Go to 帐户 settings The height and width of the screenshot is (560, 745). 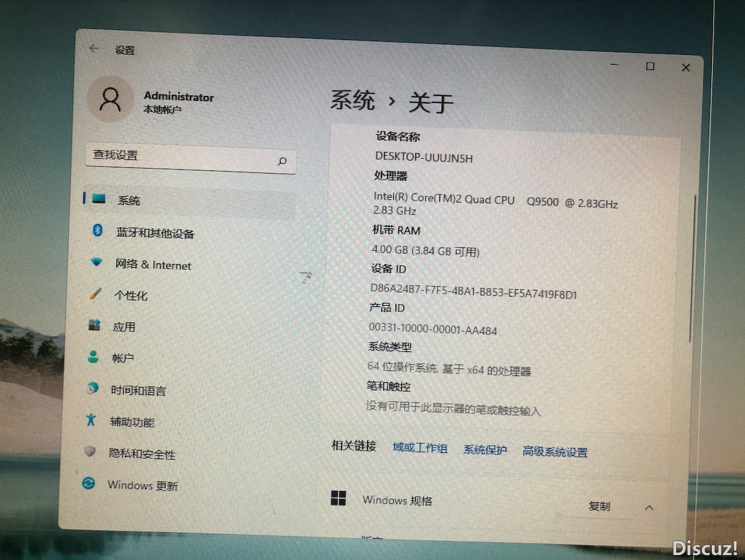pyautogui.click(x=123, y=358)
